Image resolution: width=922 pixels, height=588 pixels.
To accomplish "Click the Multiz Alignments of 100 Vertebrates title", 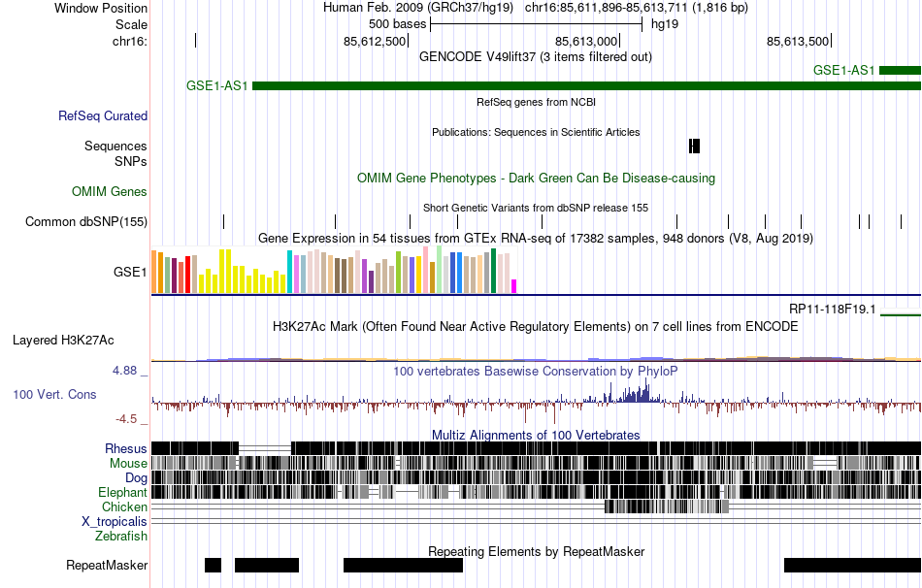I will point(536,435).
